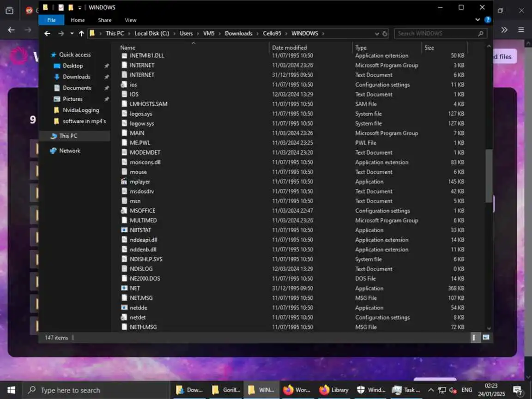Select the mplayer application icon
Viewport: 532px width, 399px height.
pos(124,181)
